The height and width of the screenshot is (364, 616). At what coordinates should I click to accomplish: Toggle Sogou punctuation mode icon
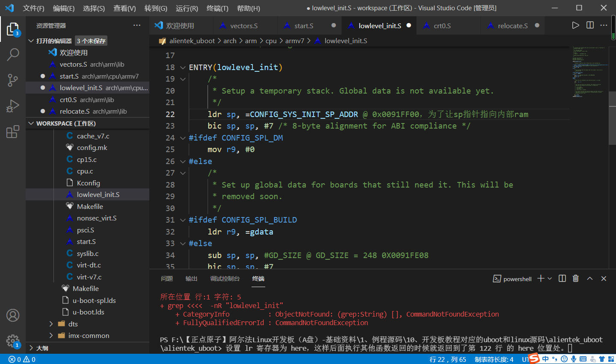(554, 359)
